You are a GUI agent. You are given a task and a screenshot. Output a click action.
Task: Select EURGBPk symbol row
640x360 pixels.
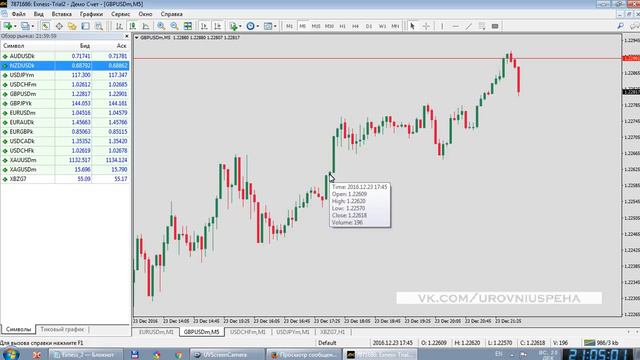pyautogui.click(x=65, y=132)
